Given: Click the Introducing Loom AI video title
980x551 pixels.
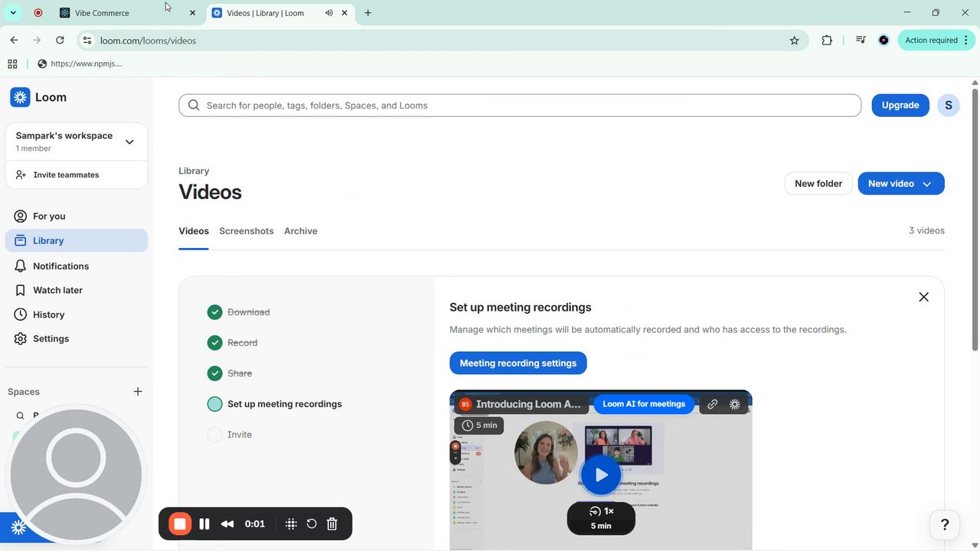Looking at the screenshot, I should point(528,404).
